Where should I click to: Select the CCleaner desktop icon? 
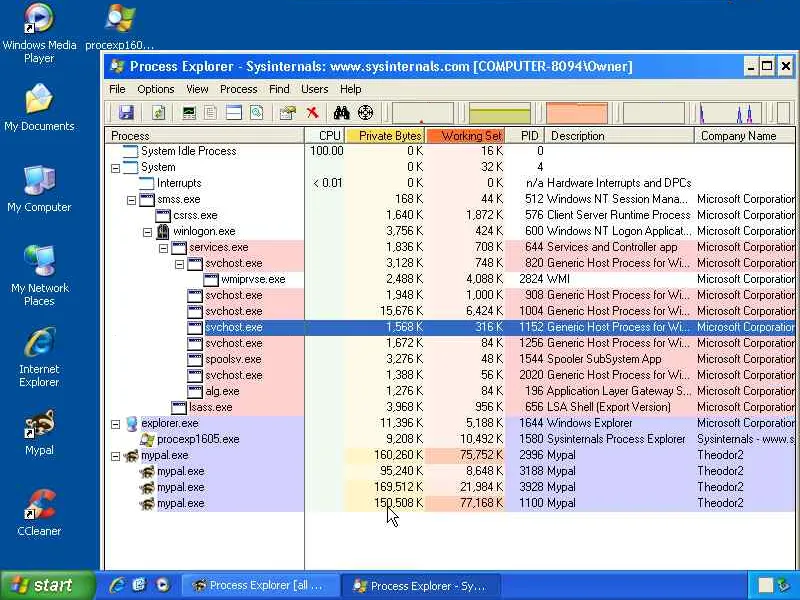click(x=39, y=513)
